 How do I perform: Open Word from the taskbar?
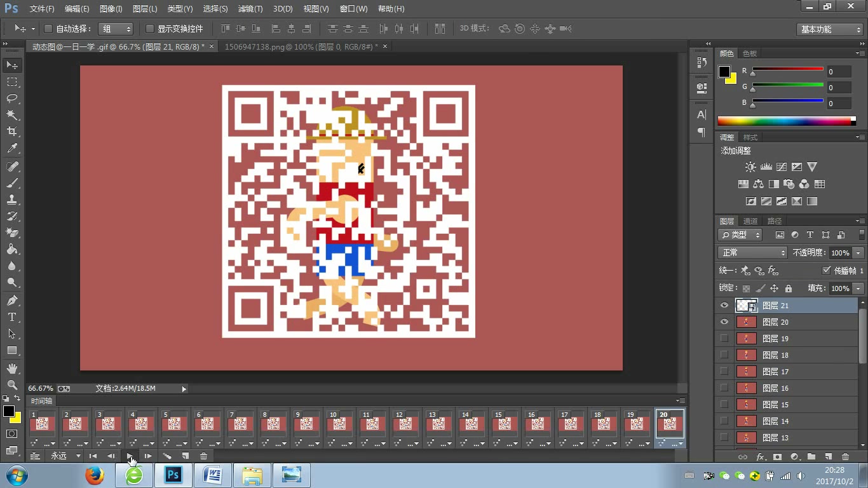(213, 475)
